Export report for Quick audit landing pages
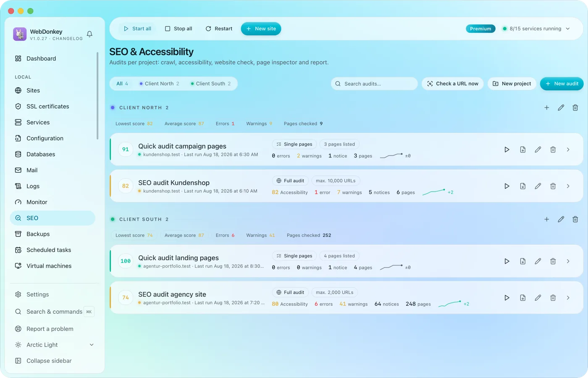 point(523,261)
